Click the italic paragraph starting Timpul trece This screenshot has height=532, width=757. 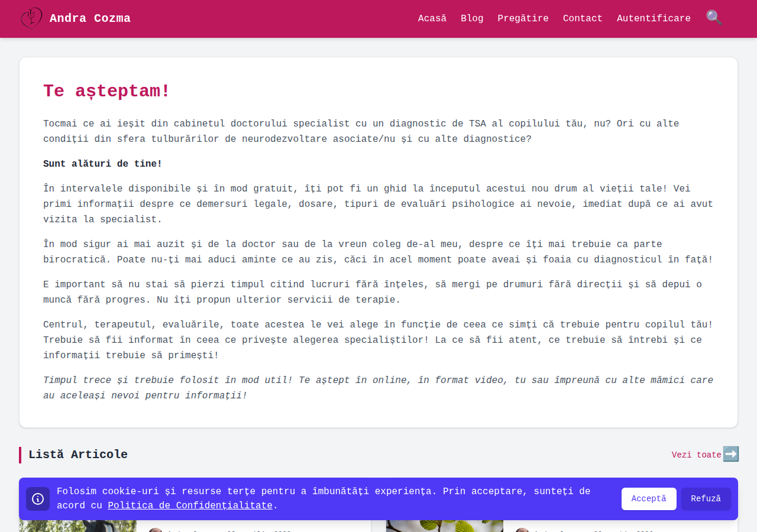(378, 388)
